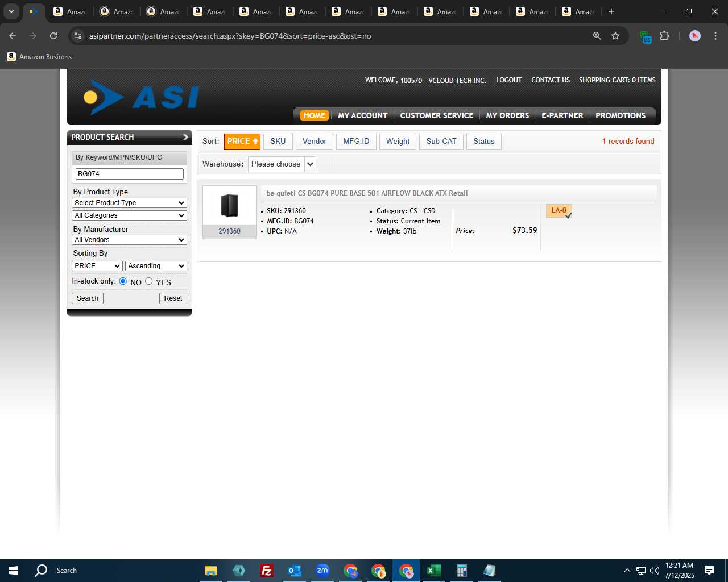
Task: Open the Ascending order dropdown
Action: [156, 266]
